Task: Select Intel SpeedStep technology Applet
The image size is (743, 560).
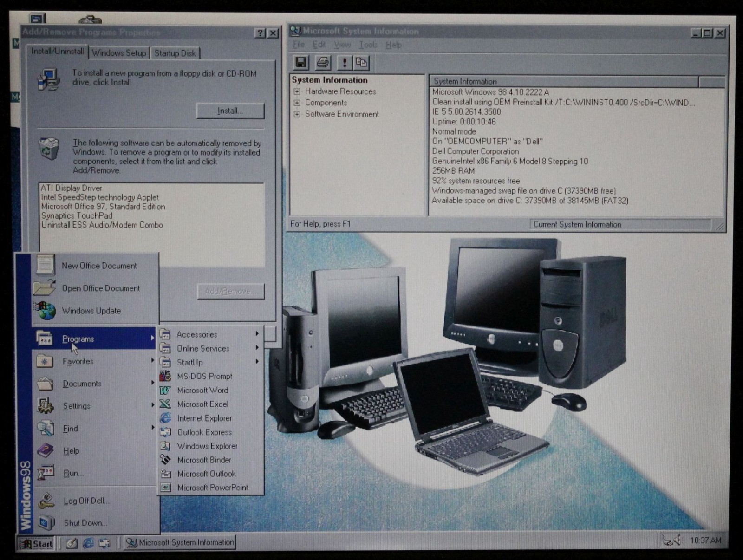Action: (x=100, y=197)
